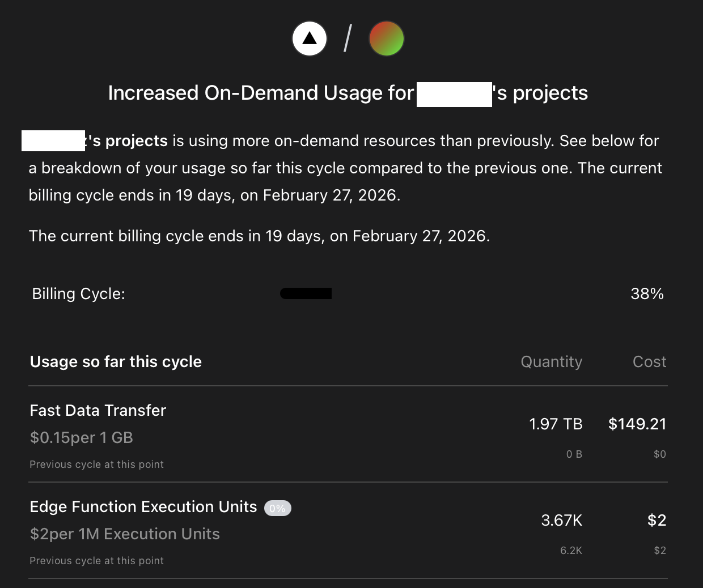Click the Usage so far this cycle header
This screenshot has width=703, height=588.
(x=116, y=361)
